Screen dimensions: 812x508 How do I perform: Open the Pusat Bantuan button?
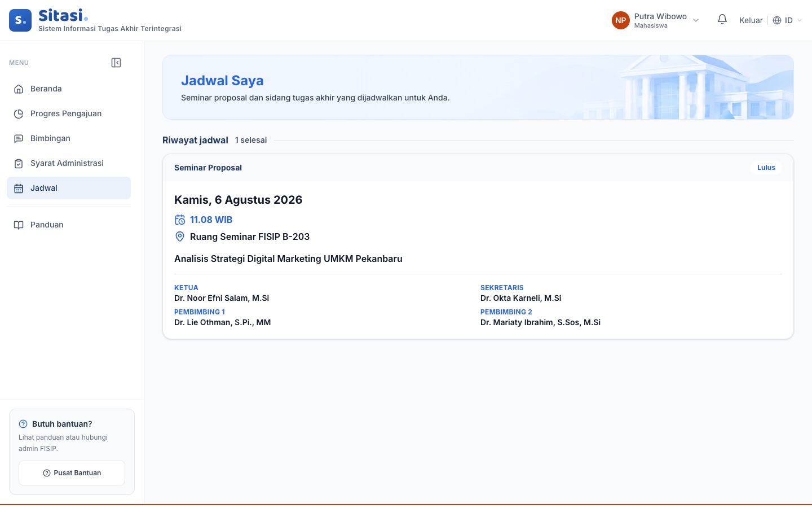[72, 473]
